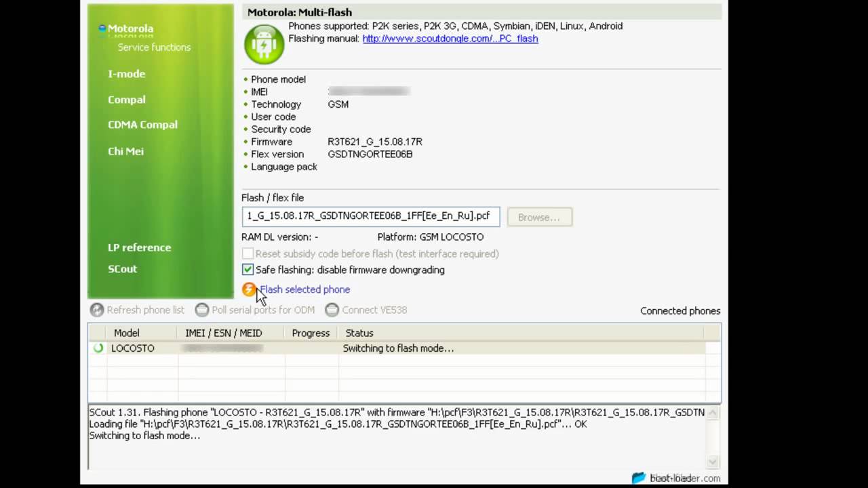Open the scoutdongle.com flashing manual link

450,39
